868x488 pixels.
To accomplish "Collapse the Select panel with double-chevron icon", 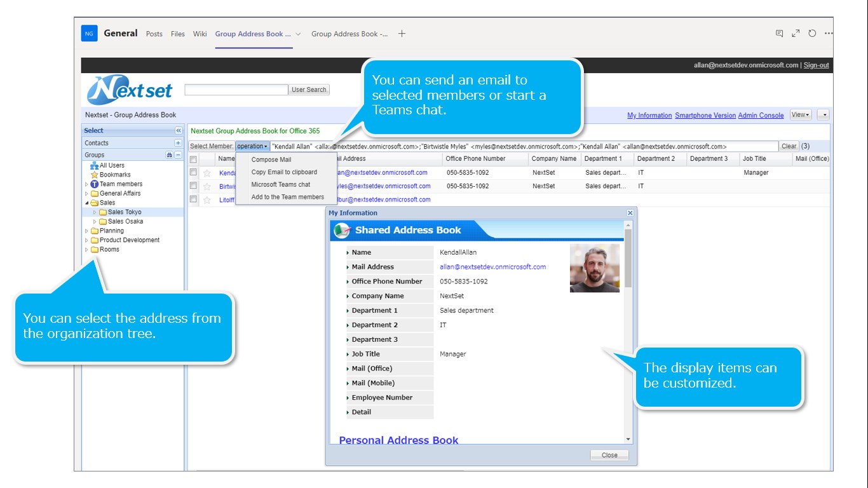I will click(179, 130).
